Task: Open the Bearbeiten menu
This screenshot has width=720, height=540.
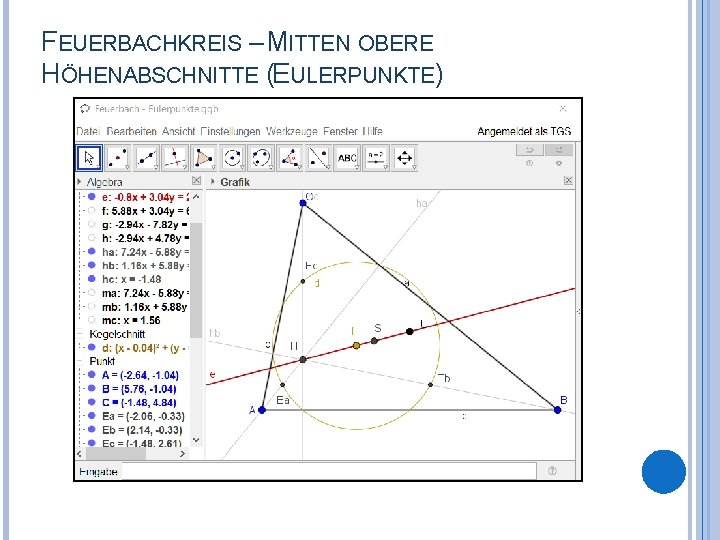Action: pyautogui.click(x=131, y=131)
